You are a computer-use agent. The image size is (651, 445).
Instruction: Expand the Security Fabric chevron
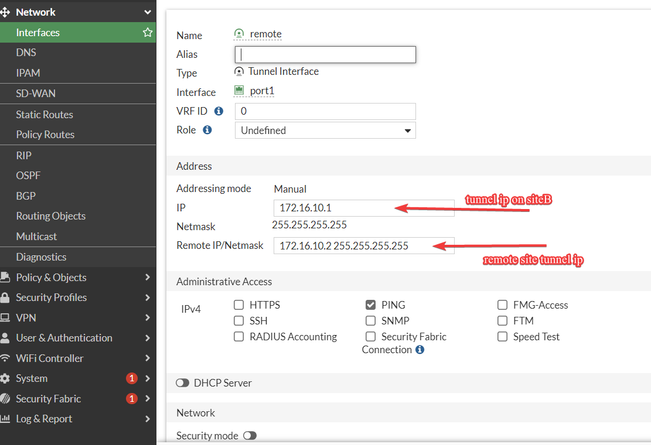[x=147, y=399]
